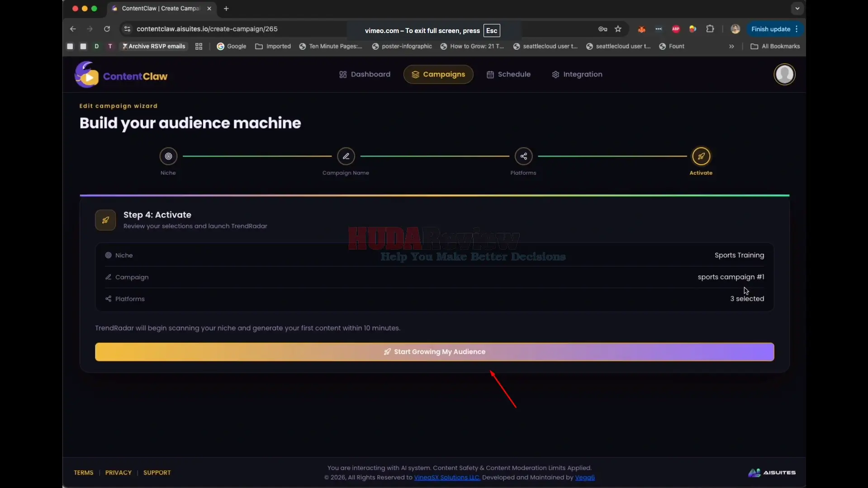Image resolution: width=868 pixels, height=488 pixels.
Task: Go back with browser back arrow
Action: pyautogui.click(x=73, y=29)
